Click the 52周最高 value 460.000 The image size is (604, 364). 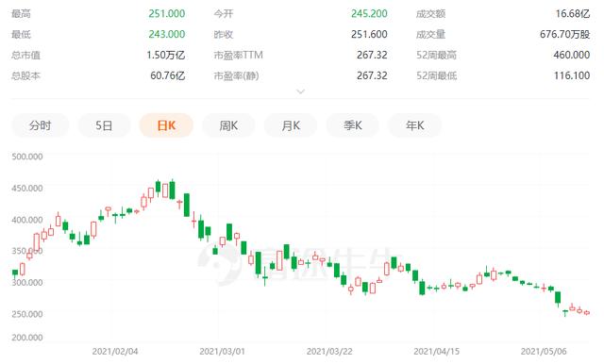(572, 55)
